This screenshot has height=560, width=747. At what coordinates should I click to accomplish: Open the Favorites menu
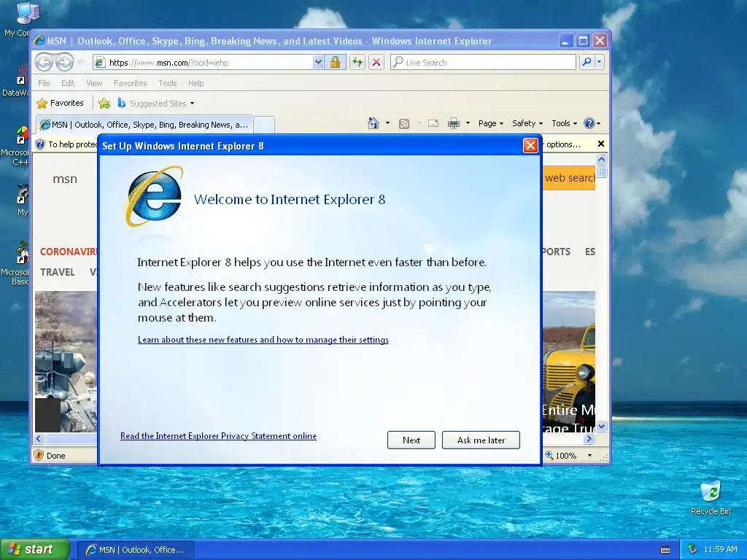click(130, 83)
